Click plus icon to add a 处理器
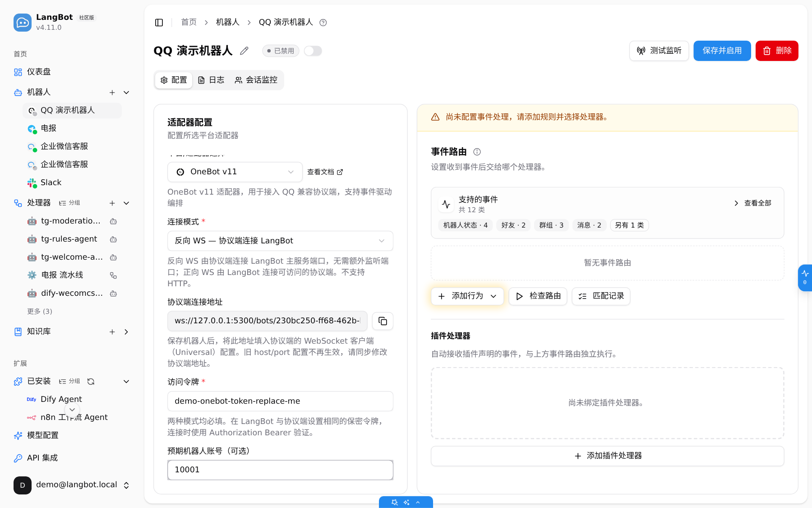The width and height of the screenshot is (812, 508). click(x=112, y=203)
